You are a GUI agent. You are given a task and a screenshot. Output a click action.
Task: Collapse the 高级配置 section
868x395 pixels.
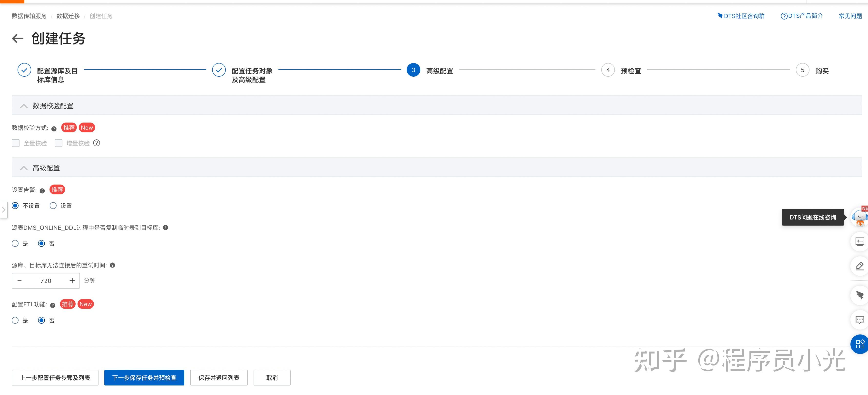(x=24, y=168)
